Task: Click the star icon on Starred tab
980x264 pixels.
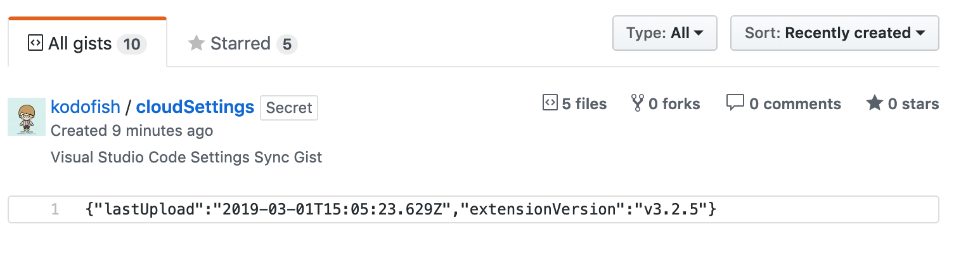Action: 197,44
